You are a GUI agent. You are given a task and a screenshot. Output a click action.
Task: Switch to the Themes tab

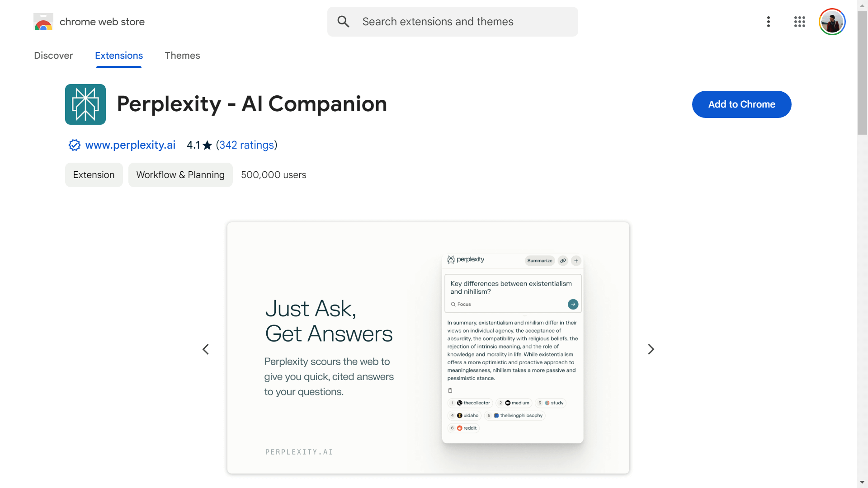coord(182,56)
